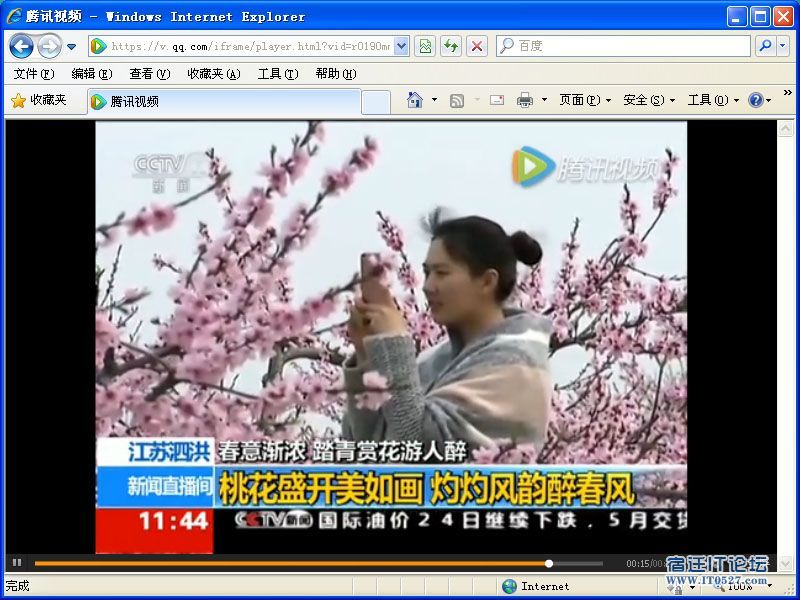Screen dimensions: 800x600
Task: Expand the print options dropdown arrow
Action: tap(544, 100)
